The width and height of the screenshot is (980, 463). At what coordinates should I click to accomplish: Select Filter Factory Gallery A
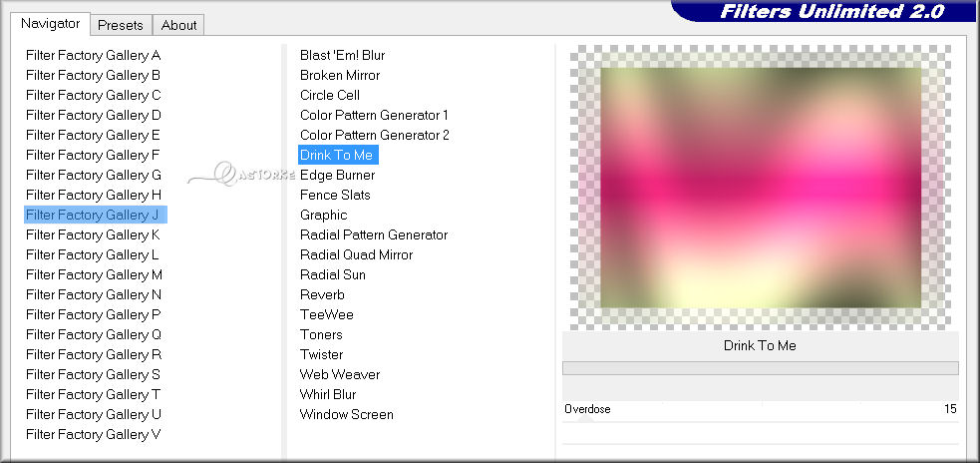tap(93, 55)
